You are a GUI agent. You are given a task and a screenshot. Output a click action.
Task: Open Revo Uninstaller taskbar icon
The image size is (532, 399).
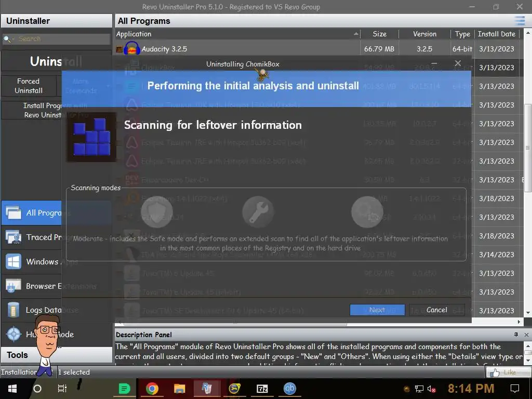207,389
